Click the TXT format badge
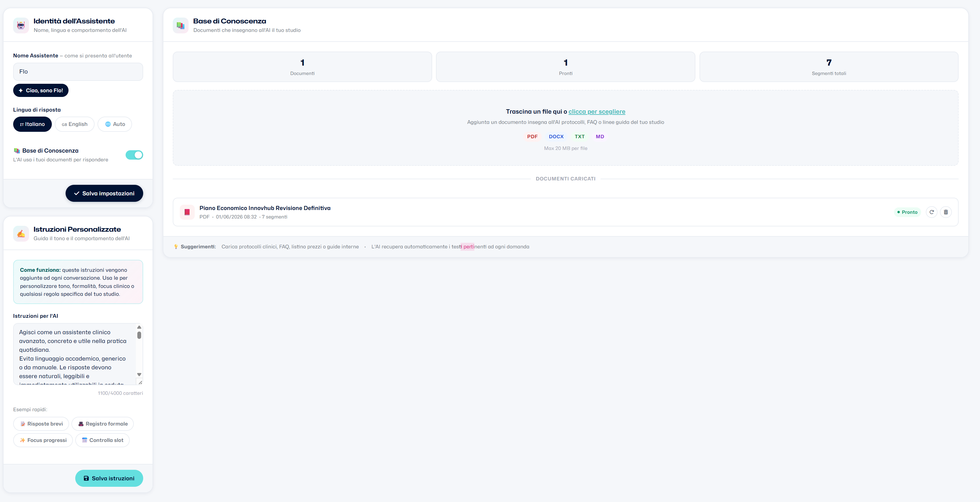Screen dimensions: 980x502 [579, 137]
